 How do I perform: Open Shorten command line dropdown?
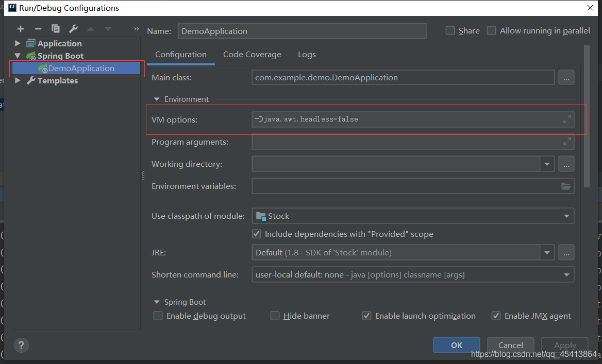(566, 274)
